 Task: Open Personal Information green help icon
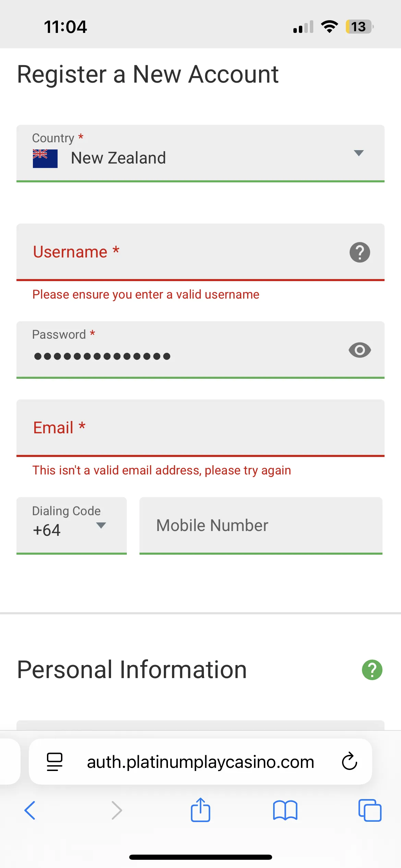click(372, 670)
